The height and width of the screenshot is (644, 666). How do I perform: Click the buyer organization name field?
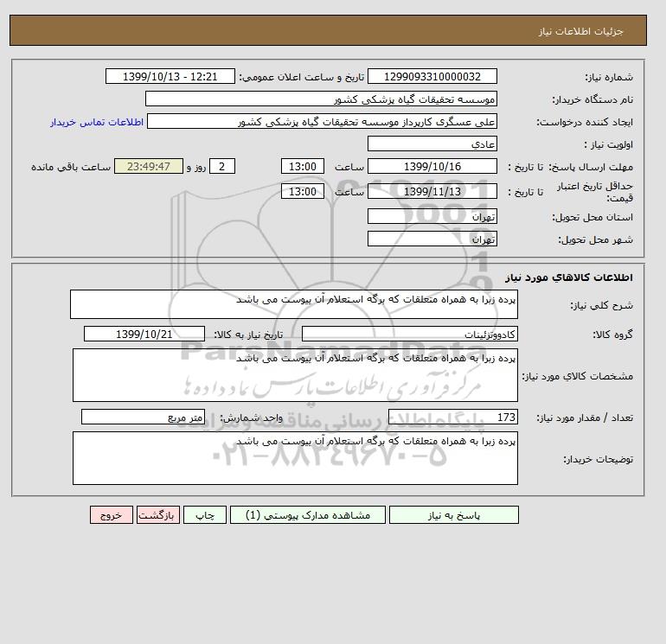pos(321,99)
